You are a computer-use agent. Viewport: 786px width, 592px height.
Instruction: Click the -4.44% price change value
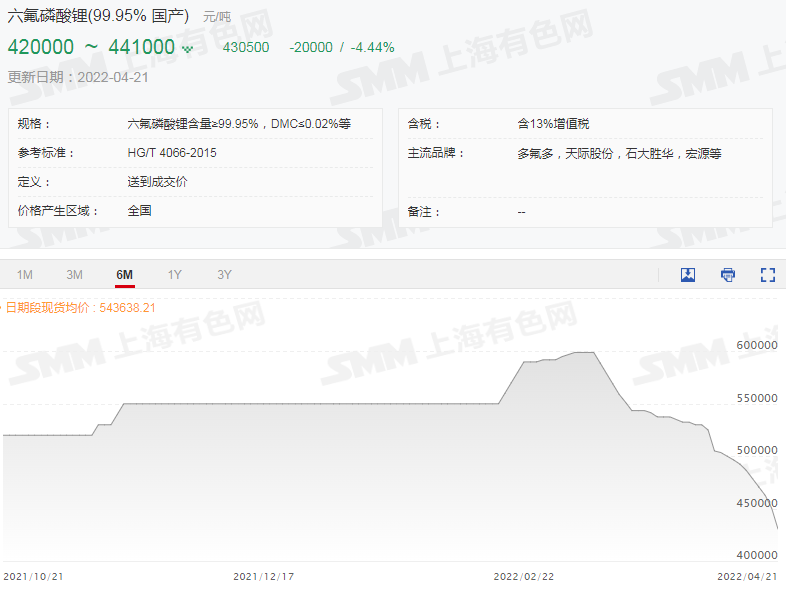tap(372, 47)
